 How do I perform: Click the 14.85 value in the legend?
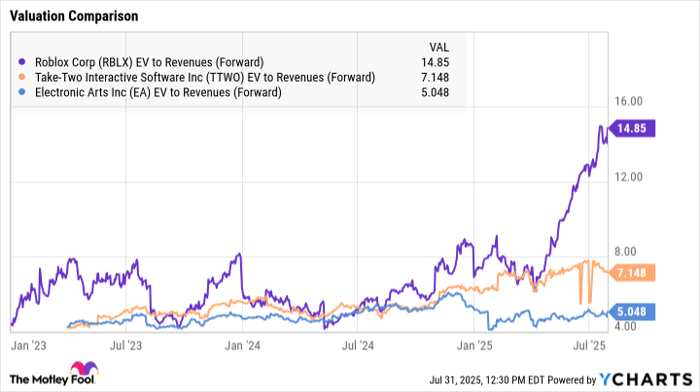point(435,62)
